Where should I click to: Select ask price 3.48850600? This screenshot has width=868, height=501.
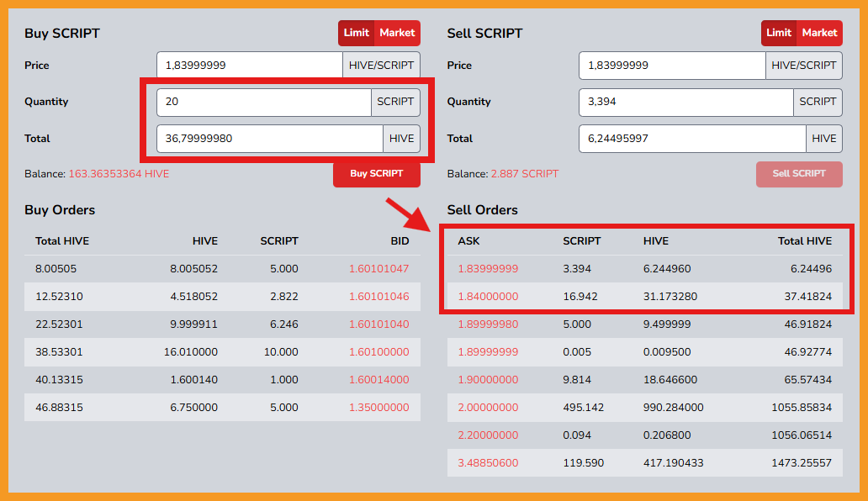point(488,463)
